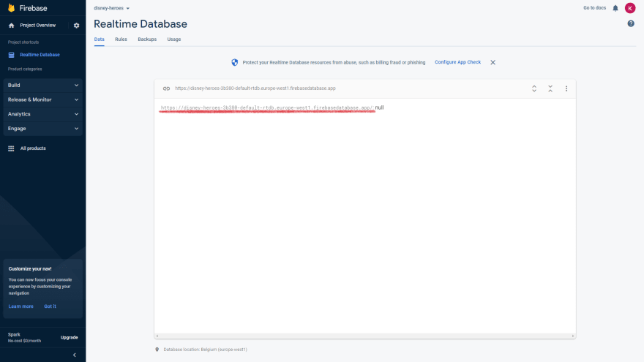
Task: Click the App Check shield icon
Action: (234, 62)
